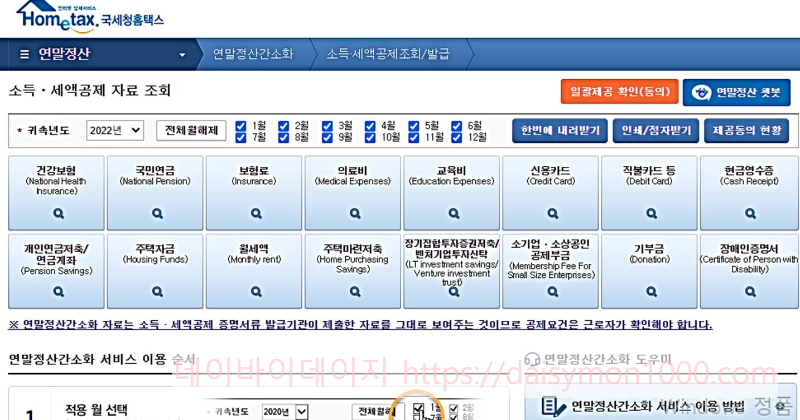
Task: Open the 귀속년도 2022년 dropdown
Action: [x=115, y=131]
